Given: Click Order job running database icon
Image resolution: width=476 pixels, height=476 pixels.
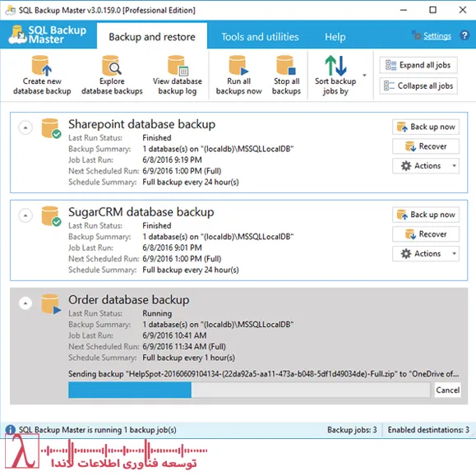Looking at the screenshot, I should (x=51, y=304).
